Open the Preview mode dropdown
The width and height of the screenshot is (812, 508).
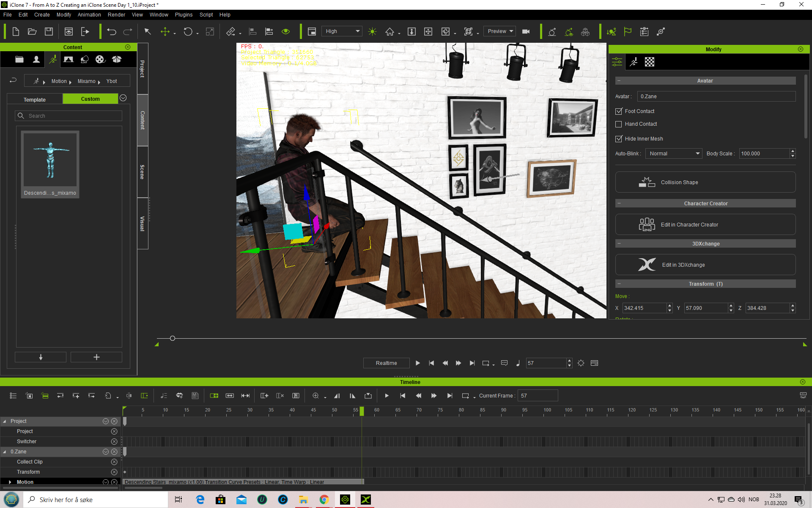click(x=500, y=31)
